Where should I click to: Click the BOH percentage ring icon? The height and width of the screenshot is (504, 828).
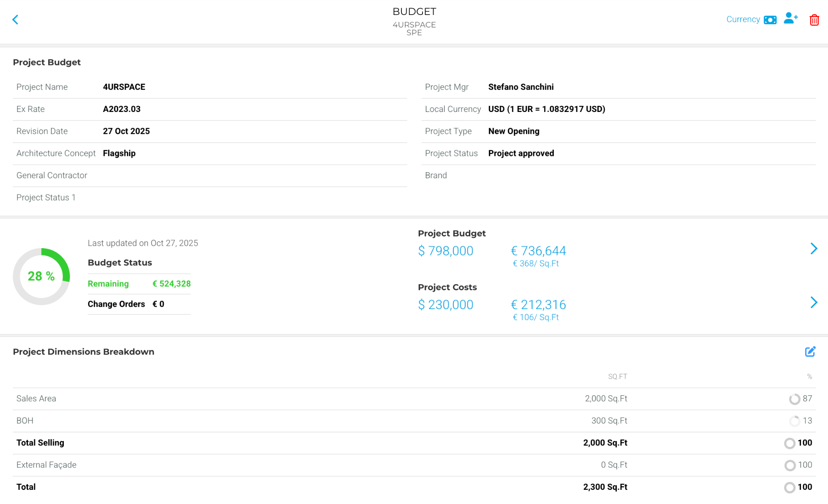click(x=794, y=421)
